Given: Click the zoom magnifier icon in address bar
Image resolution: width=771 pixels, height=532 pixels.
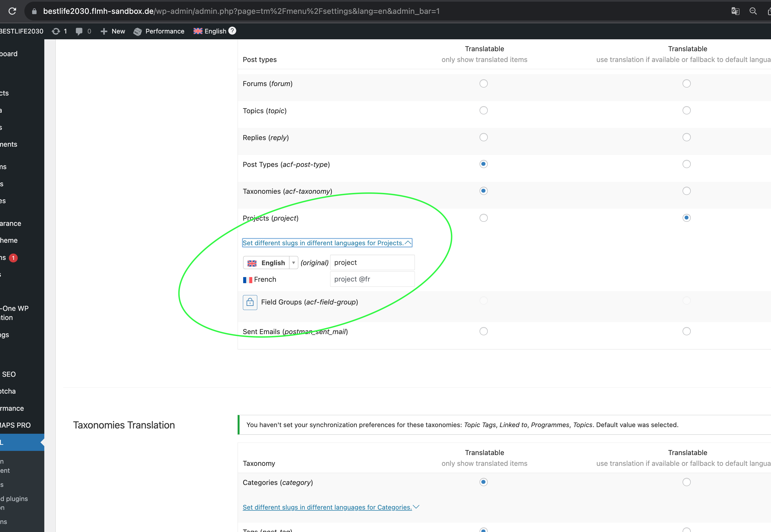Looking at the screenshot, I should 753,11.
